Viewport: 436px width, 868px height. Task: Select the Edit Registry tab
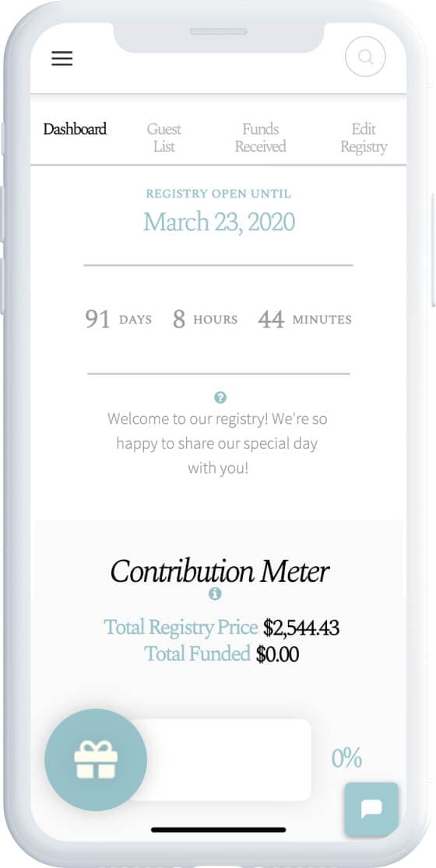coord(364,138)
